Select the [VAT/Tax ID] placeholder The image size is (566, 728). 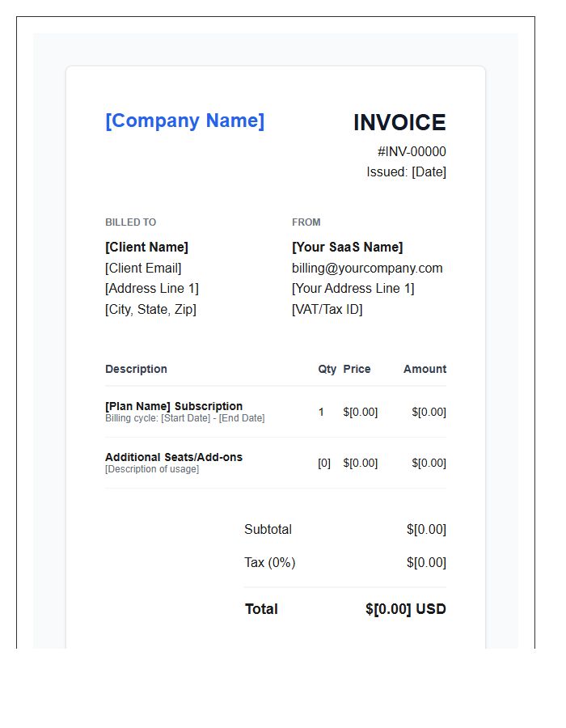coord(327,309)
